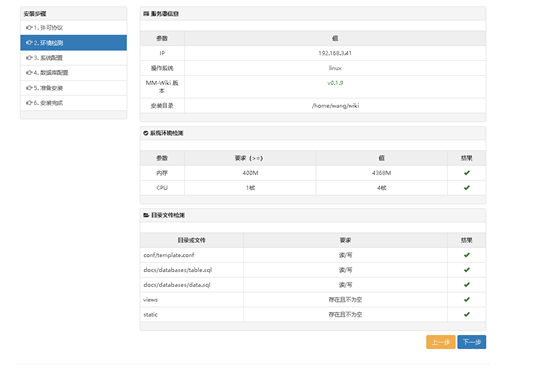Click the operating system value linux

pyautogui.click(x=335, y=68)
